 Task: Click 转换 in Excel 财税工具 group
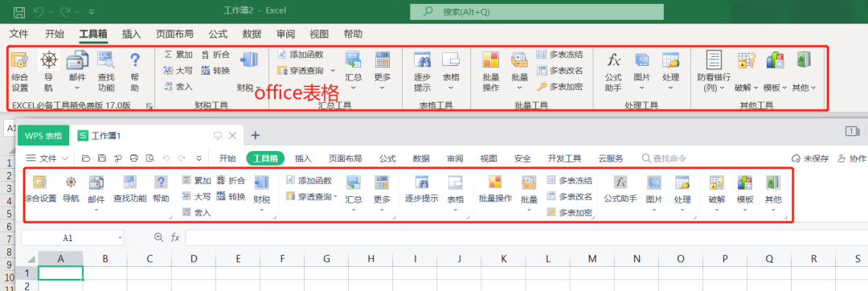[x=215, y=70]
